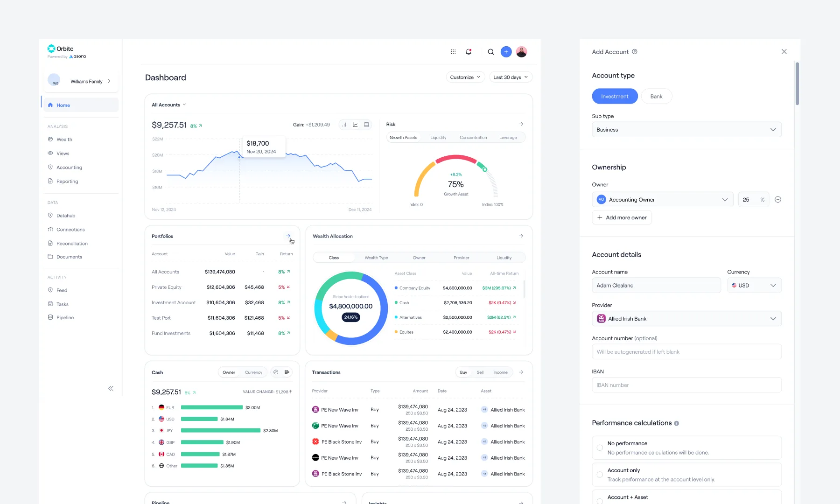840x504 pixels.
Task: Select Bank account type
Action: (x=656, y=96)
